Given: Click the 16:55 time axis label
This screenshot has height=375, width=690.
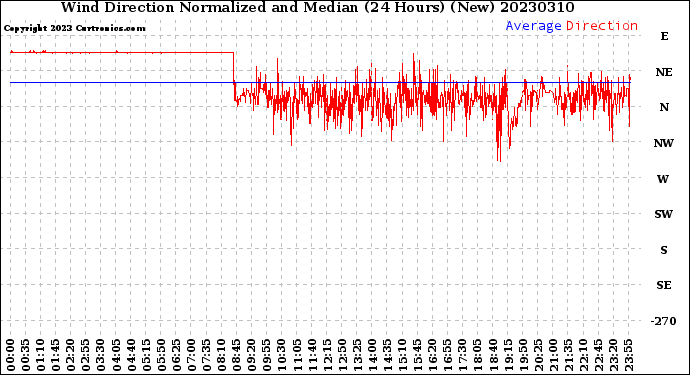Looking at the screenshot, I should pos(448,355).
